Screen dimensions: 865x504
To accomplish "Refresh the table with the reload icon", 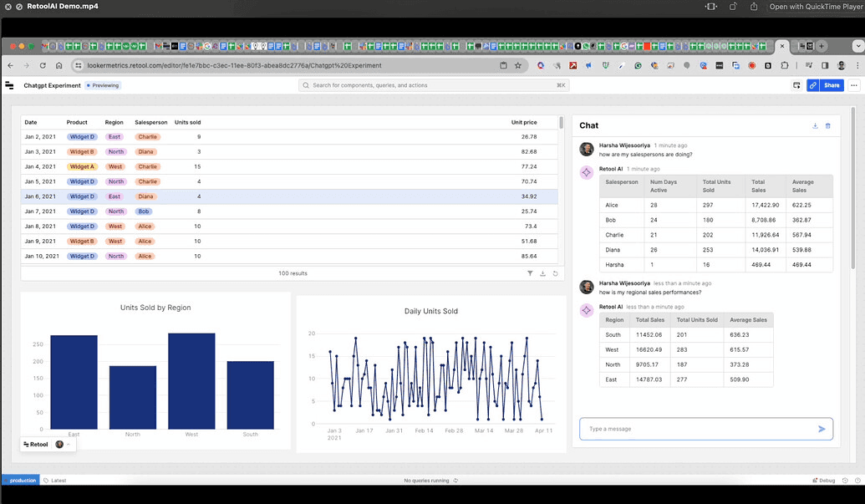I will (x=555, y=273).
